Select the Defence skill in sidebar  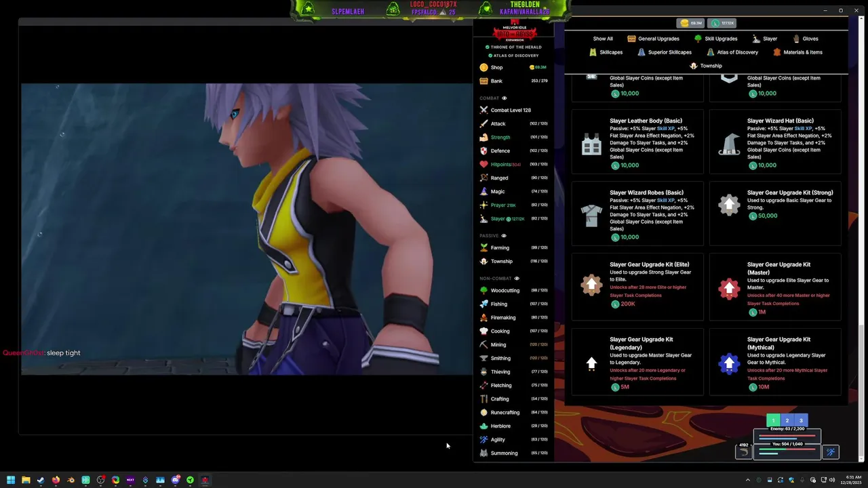pyautogui.click(x=514, y=150)
